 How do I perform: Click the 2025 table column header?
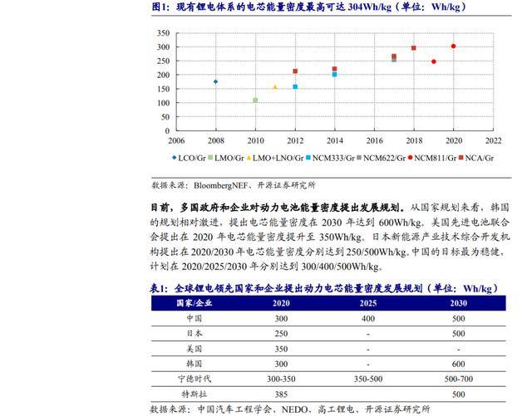(x=368, y=303)
